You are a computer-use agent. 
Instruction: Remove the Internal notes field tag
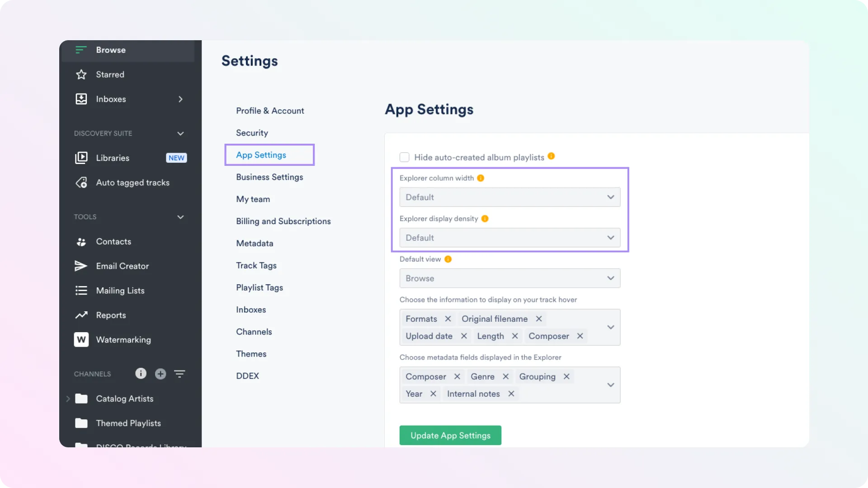point(511,394)
